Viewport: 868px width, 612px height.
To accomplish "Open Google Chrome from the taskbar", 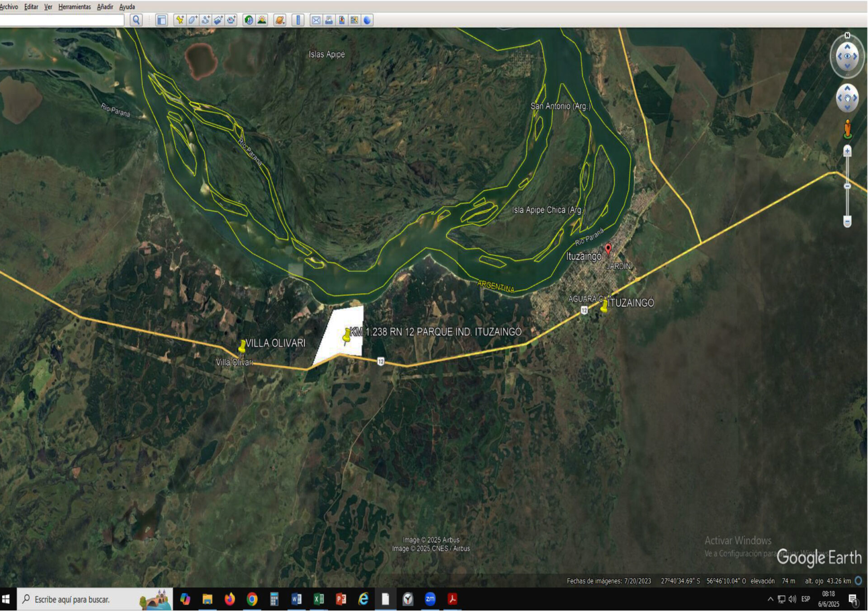I will [252, 599].
